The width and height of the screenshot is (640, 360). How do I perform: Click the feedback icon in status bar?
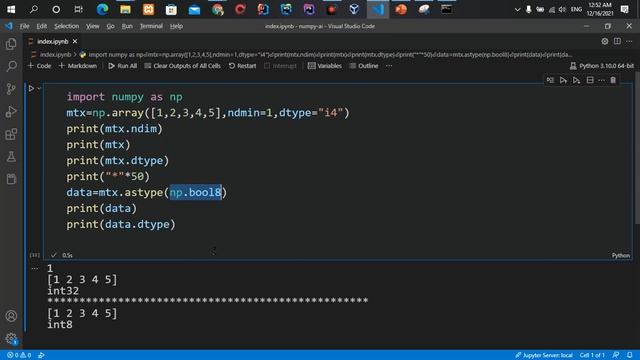click(x=616, y=355)
